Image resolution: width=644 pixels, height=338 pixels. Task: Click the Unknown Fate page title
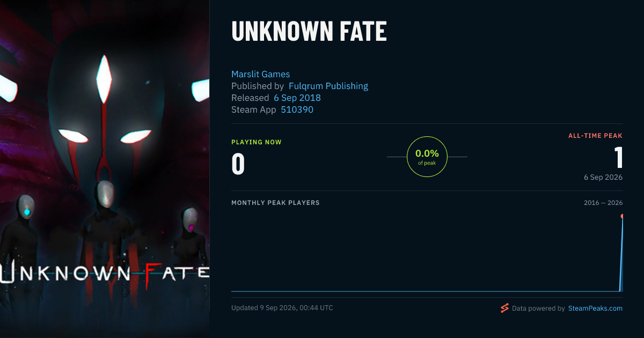[x=309, y=32]
